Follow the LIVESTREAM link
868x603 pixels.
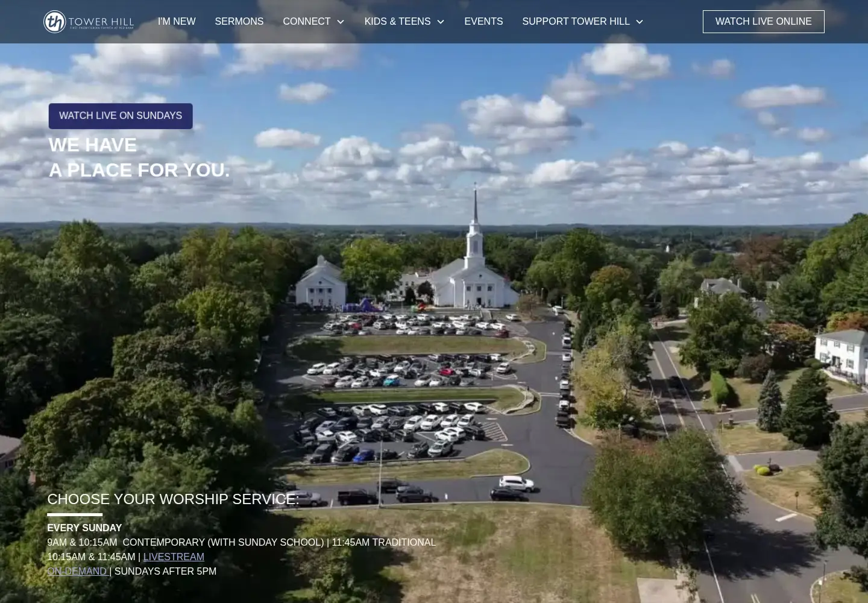174,557
